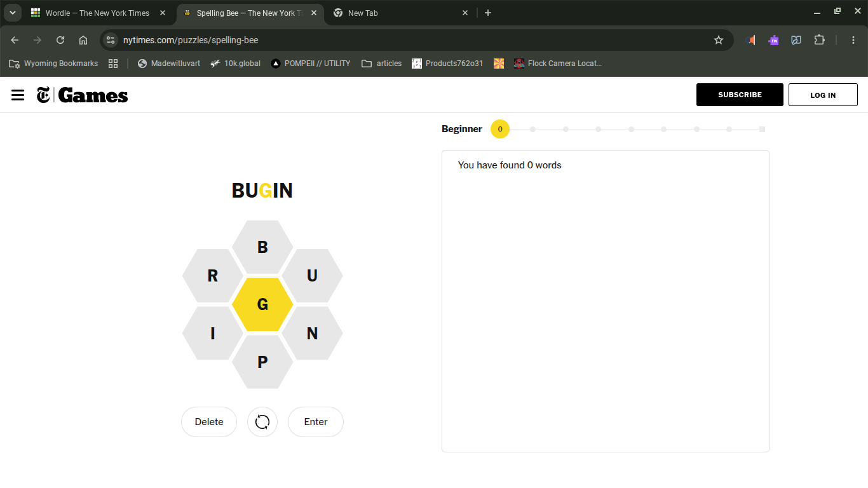This screenshot has height=488, width=868.
Task: Click the NYT Games logo
Action: (x=83, y=95)
